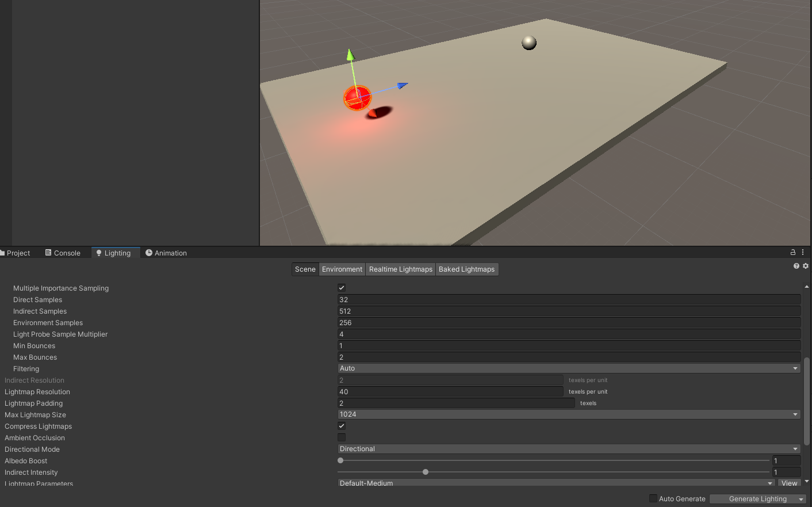Switch to the Baked Lightmaps tab
The height and width of the screenshot is (507, 812).
(467, 269)
